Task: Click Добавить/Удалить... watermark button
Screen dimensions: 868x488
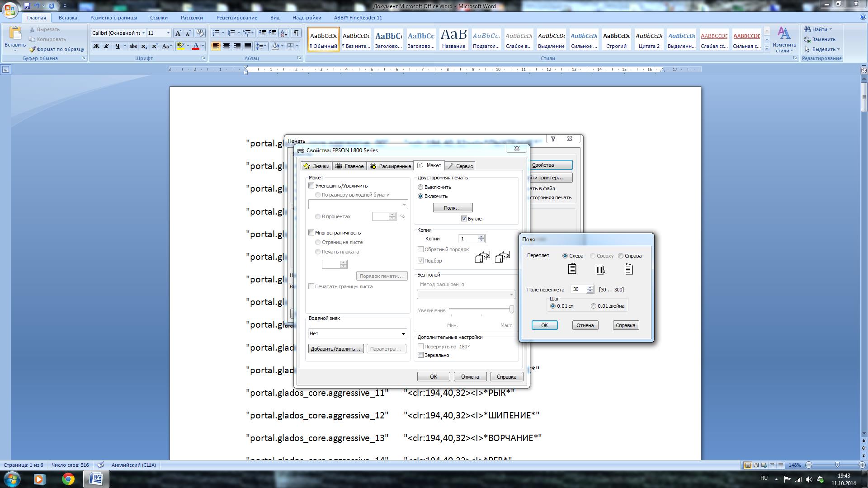Action: [x=336, y=349]
